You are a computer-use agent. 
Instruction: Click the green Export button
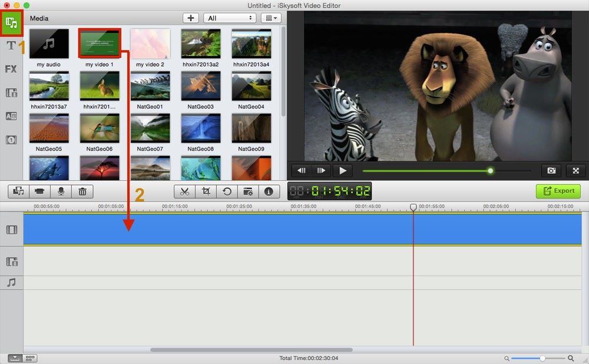pos(558,191)
